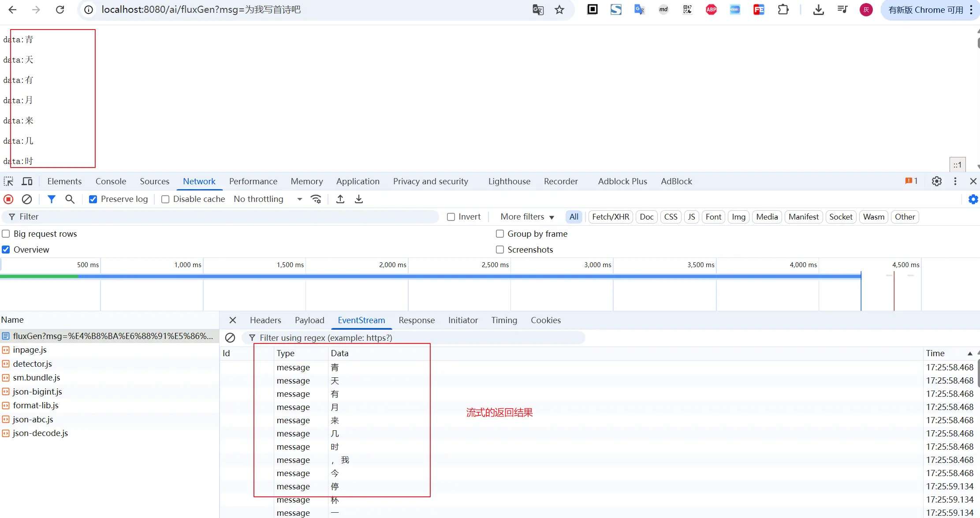Enable the Screenshots checkbox
This screenshot has width=980, height=518.
pyautogui.click(x=500, y=250)
